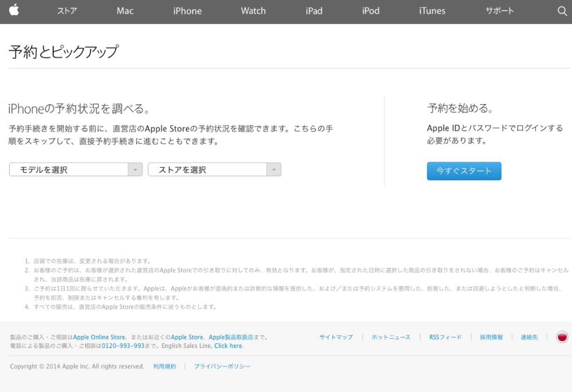The height and width of the screenshot is (392, 572).
Task: Open the ストア nav item
Action: (x=67, y=11)
